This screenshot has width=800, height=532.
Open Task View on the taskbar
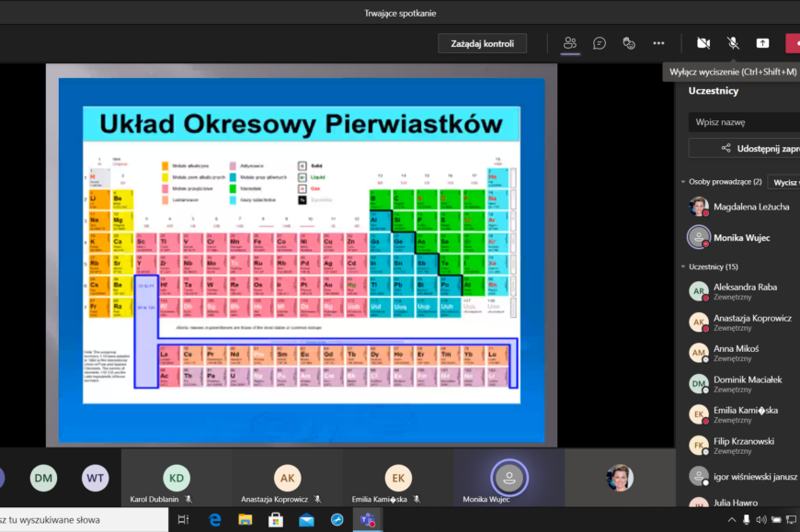[x=183, y=520]
